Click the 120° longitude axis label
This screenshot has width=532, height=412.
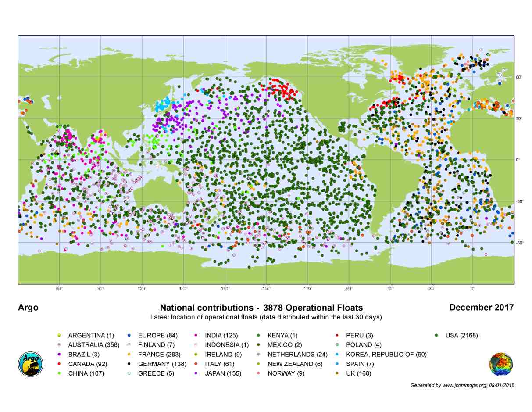[142, 289]
